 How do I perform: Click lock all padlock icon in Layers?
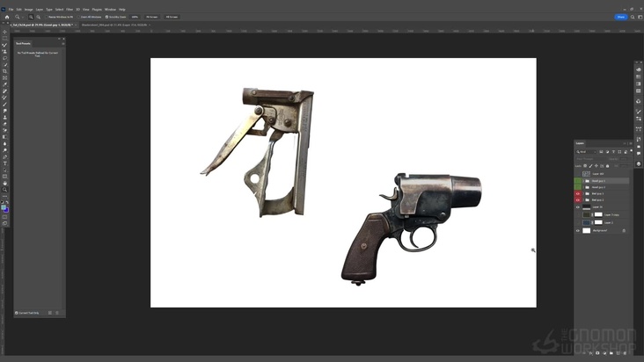(x=607, y=166)
